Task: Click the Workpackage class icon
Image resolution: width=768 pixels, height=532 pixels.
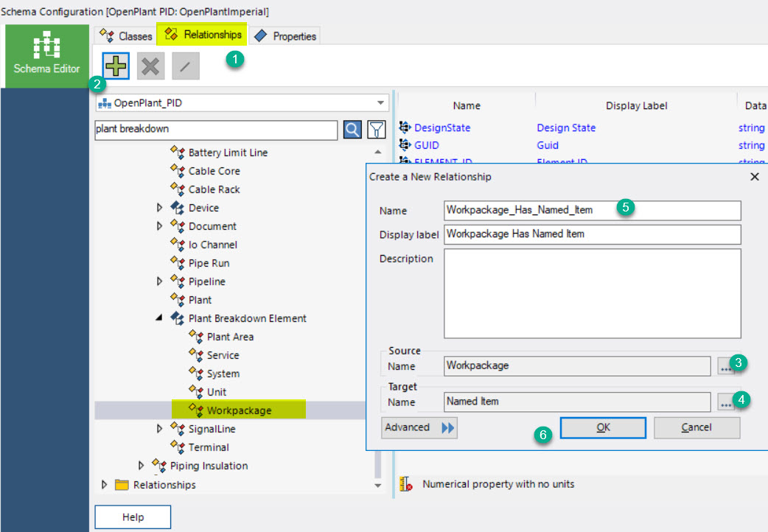Action: coord(196,410)
